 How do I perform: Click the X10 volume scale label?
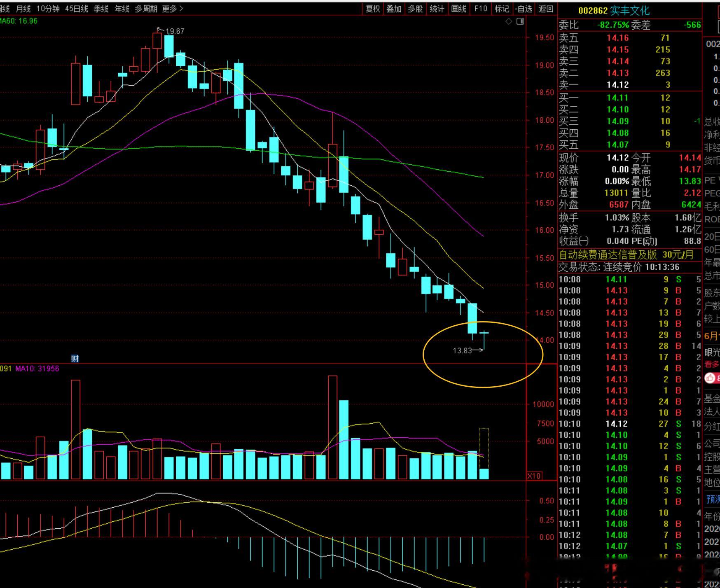coord(534,476)
